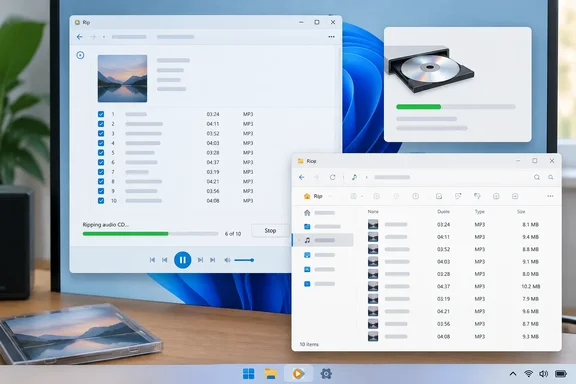Click the circled clock icon in the explorer toolbar
The height and width of the screenshot is (384, 576).
pos(415,196)
